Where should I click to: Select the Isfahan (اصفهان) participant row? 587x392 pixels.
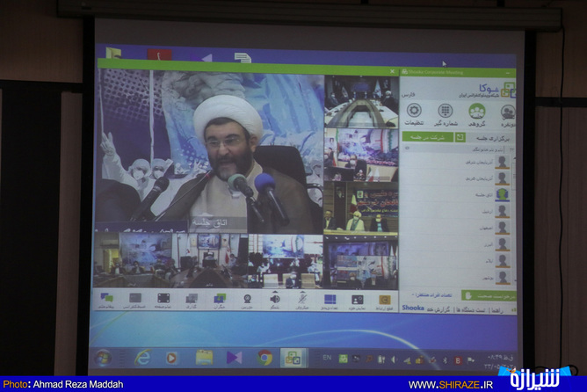click(457, 228)
